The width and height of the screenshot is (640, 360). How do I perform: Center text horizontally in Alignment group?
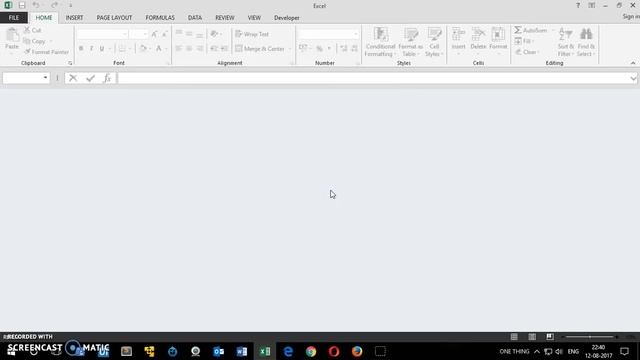189,49
